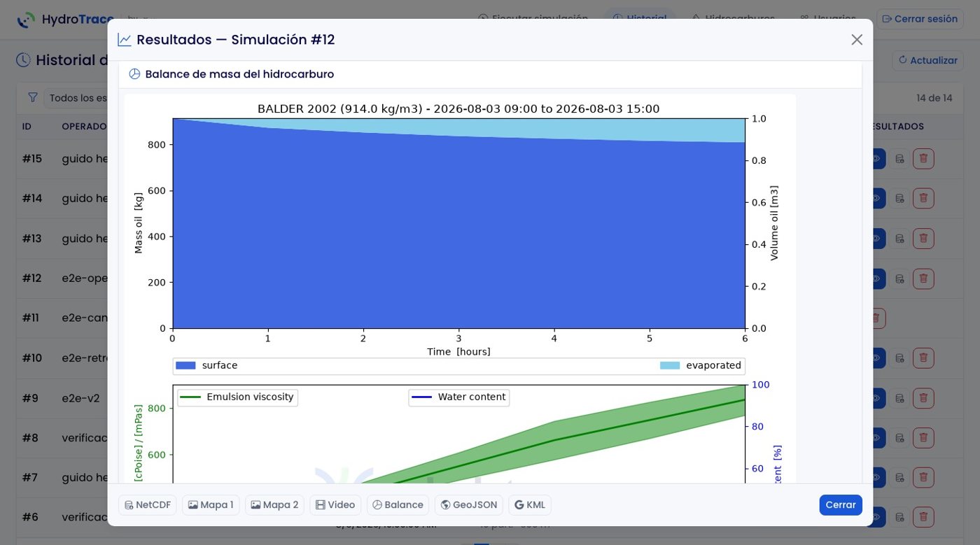Click the funnel filter icon in Historial
Screen dimensions: 980x545
coord(32,98)
